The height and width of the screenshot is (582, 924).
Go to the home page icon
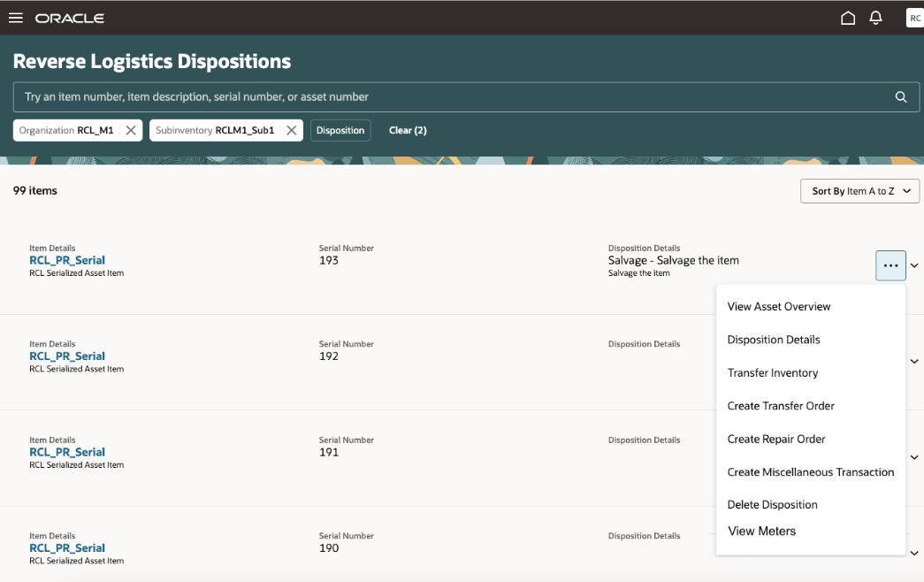point(847,17)
